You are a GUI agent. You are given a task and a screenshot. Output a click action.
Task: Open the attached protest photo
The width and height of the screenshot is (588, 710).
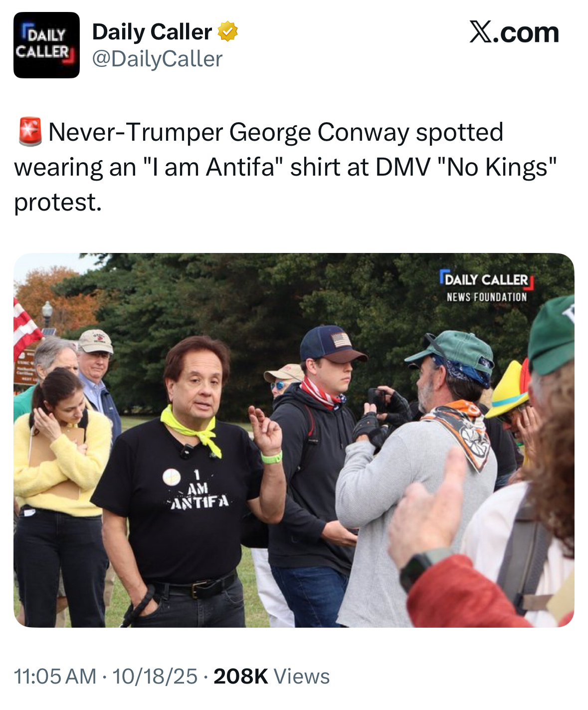pyautogui.click(x=294, y=440)
